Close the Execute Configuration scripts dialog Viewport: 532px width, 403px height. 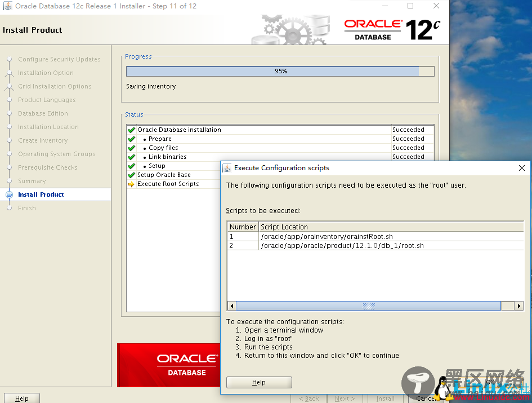pos(522,168)
